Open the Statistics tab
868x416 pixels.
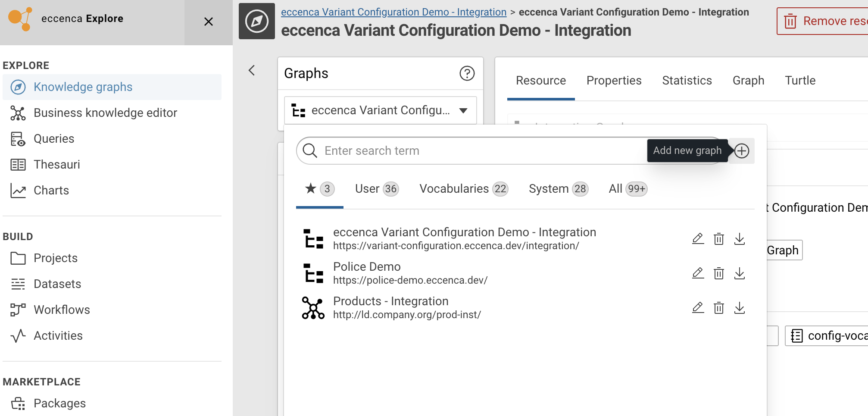pos(687,81)
